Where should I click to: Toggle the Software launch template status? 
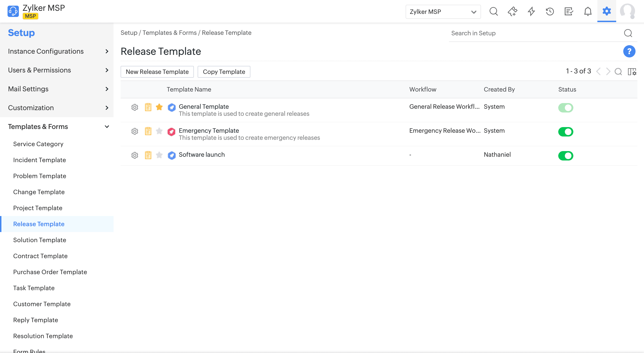click(566, 156)
